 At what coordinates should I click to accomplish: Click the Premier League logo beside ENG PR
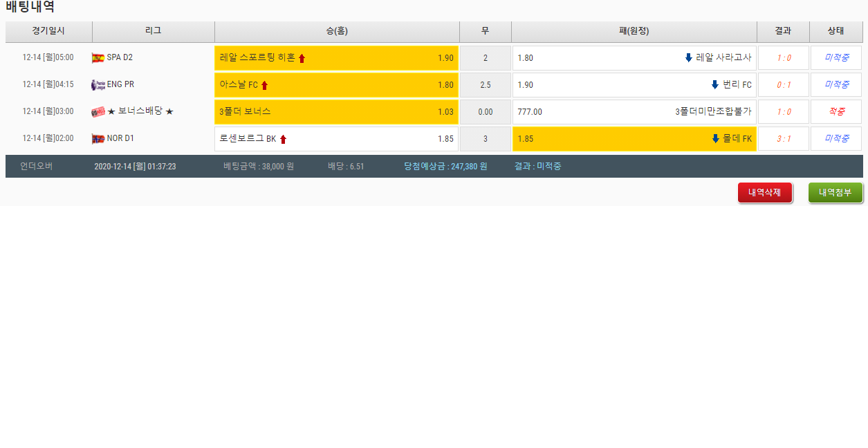98,85
